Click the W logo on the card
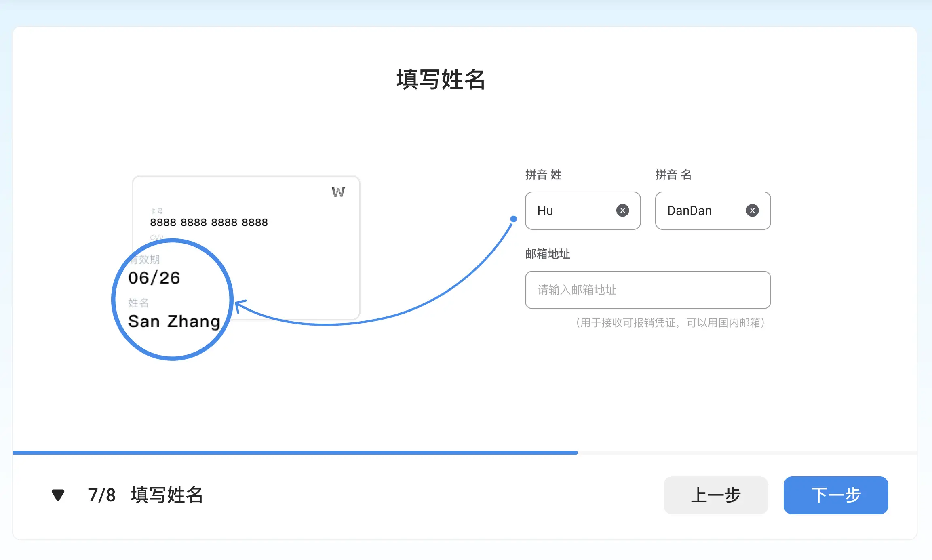The height and width of the screenshot is (560, 932). pyautogui.click(x=338, y=192)
